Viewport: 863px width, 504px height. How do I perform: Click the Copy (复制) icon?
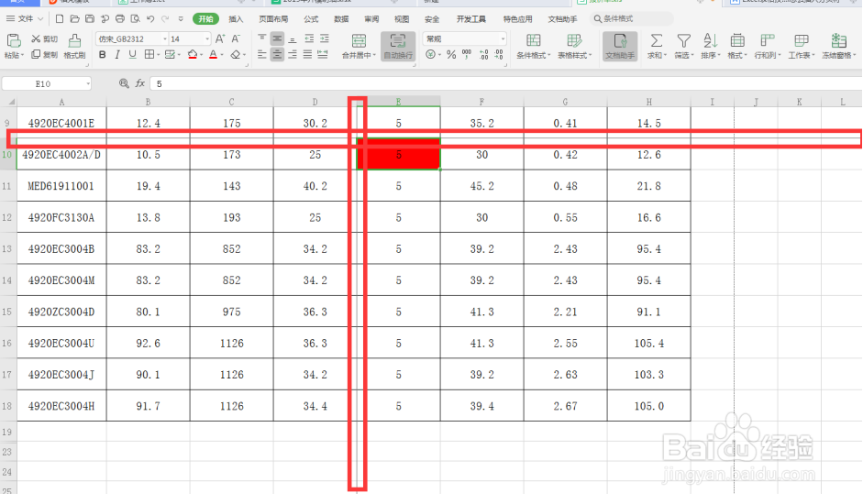[x=36, y=54]
